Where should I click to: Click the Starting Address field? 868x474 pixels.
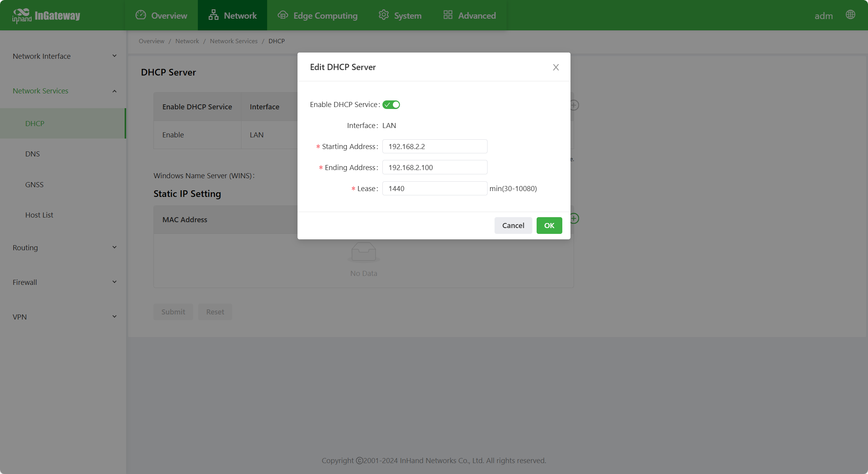435,146
